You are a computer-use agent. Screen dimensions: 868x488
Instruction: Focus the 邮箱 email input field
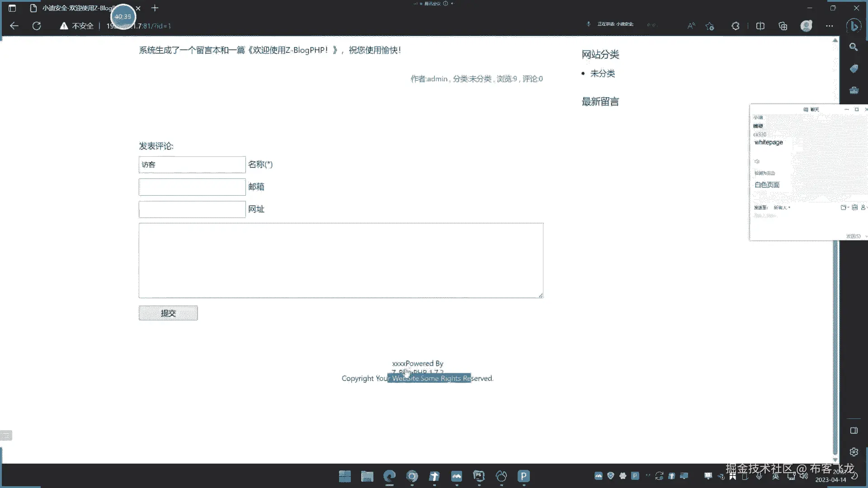click(x=192, y=187)
